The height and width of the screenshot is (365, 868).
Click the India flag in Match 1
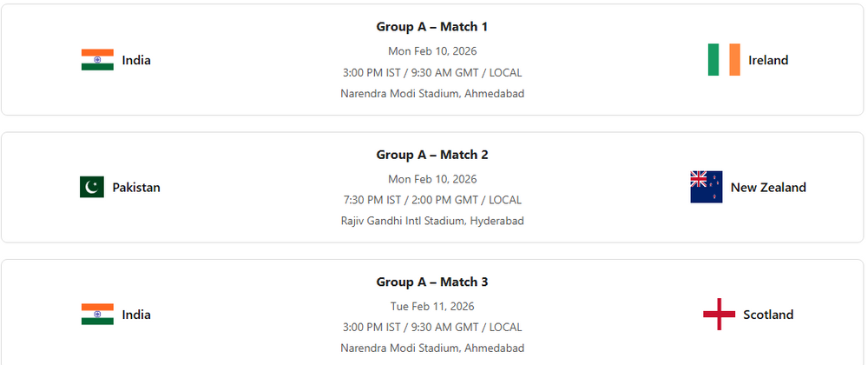[x=97, y=60]
